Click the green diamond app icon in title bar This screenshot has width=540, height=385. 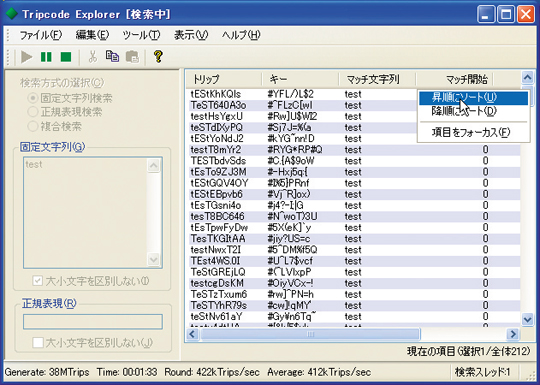click(x=11, y=14)
